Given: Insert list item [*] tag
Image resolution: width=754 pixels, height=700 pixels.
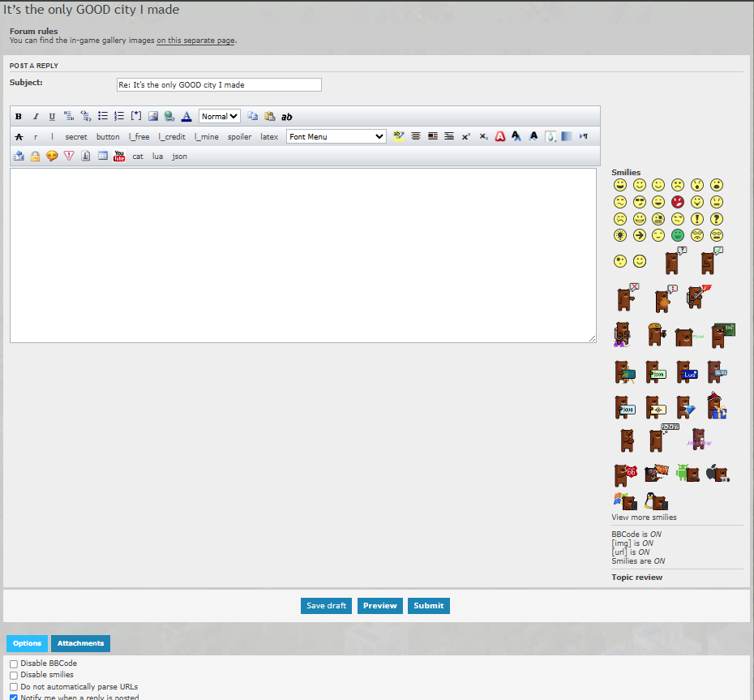Looking at the screenshot, I should (136, 116).
